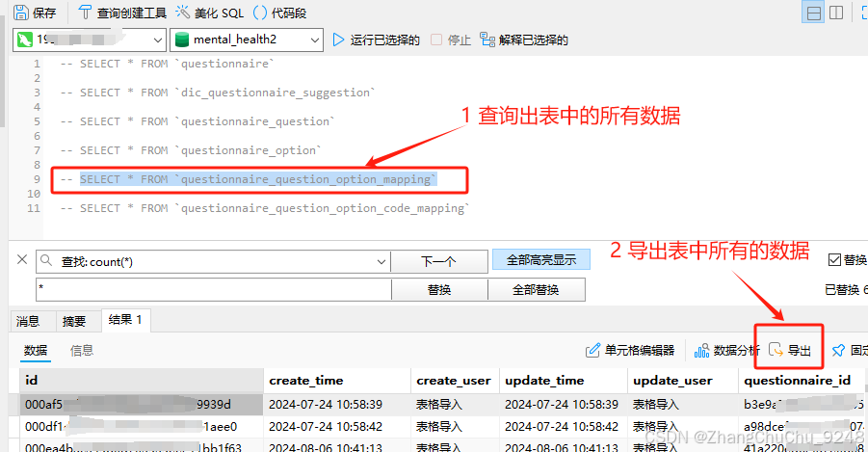This screenshot has height=452, width=868.
Task: Click SQL line 11 option_code_mapping query
Action: [265, 208]
